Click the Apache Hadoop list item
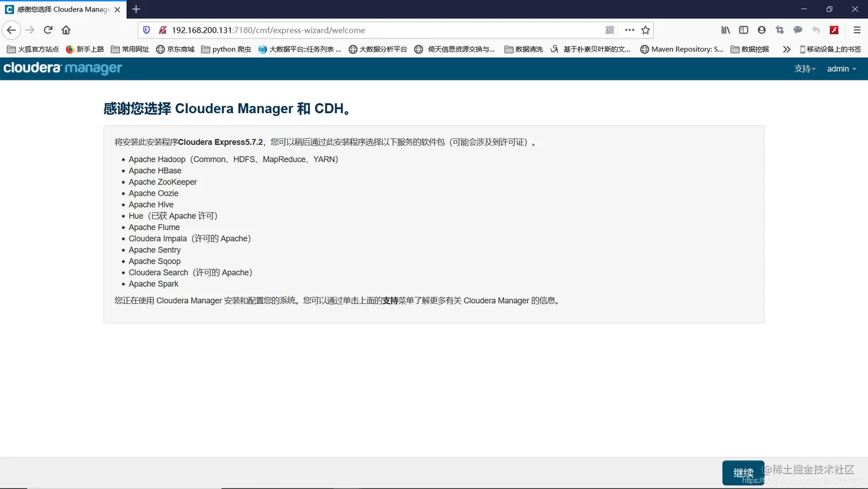 tap(234, 159)
